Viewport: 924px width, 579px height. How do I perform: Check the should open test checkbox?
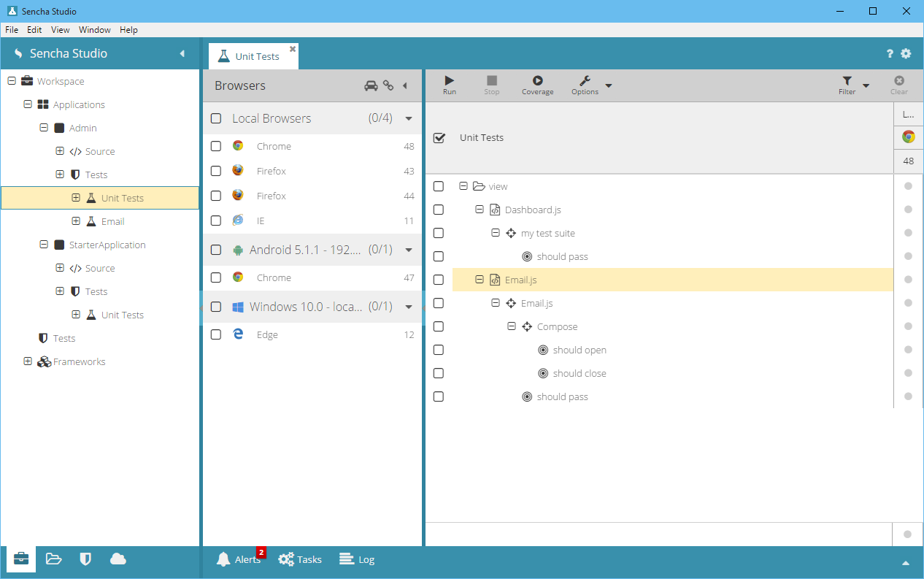[x=439, y=350]
